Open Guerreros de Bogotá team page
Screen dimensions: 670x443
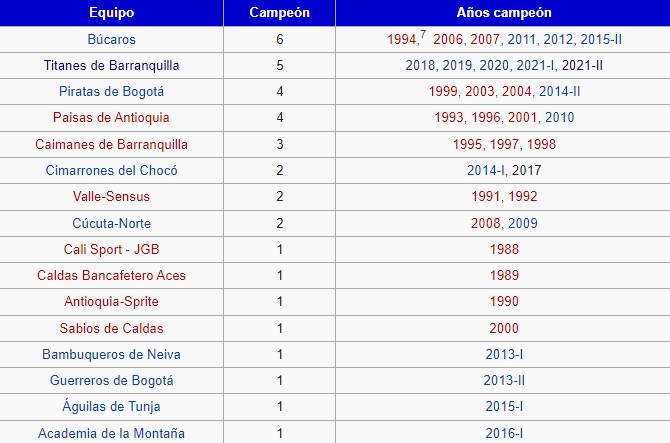pos(111,380)
